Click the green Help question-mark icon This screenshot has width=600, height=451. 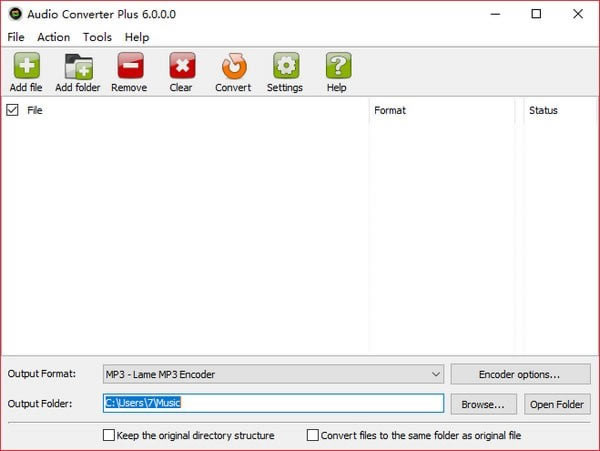click(338, 66)
